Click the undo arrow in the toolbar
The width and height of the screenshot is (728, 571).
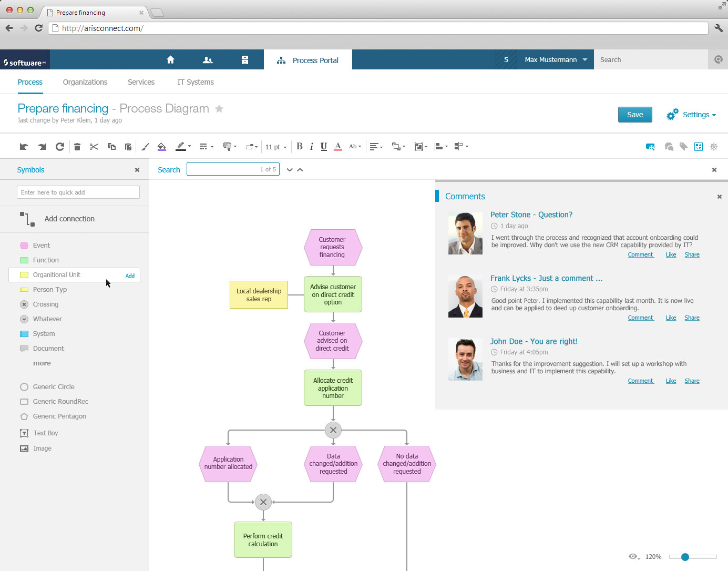click(24, 147)
